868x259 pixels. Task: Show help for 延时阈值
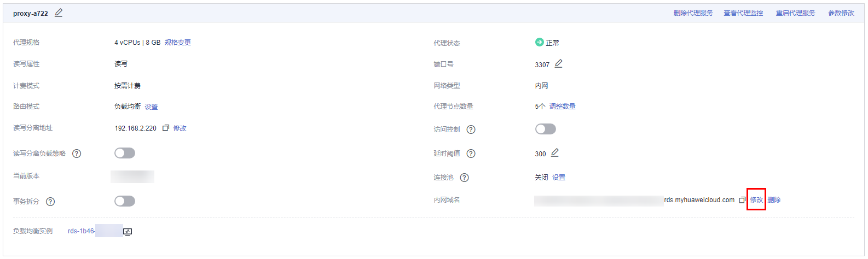[x=471, y=154]
